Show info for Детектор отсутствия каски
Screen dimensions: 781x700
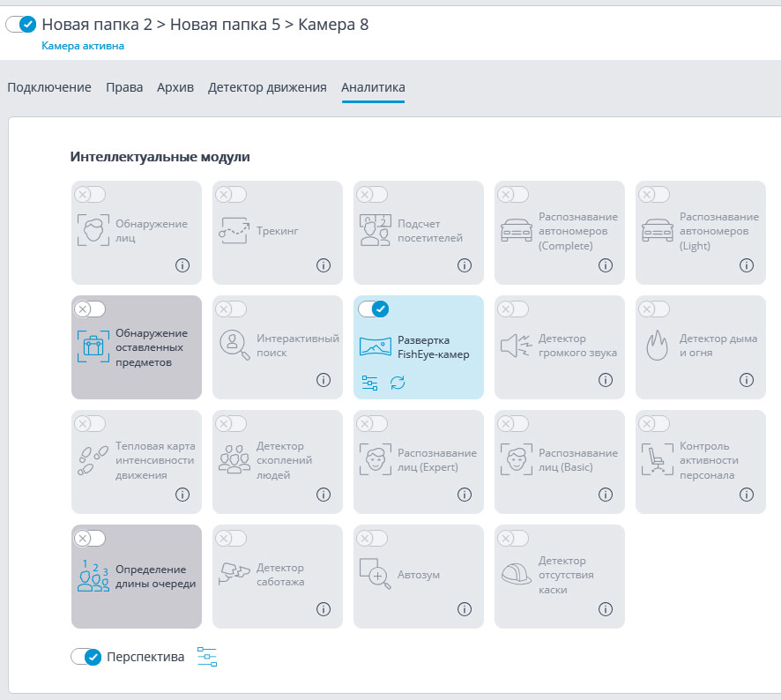[x=606, y=609]
